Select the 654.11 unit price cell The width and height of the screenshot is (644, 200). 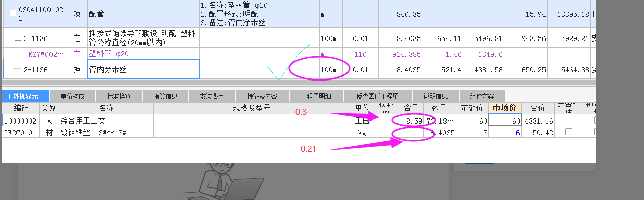click(442, 38)
